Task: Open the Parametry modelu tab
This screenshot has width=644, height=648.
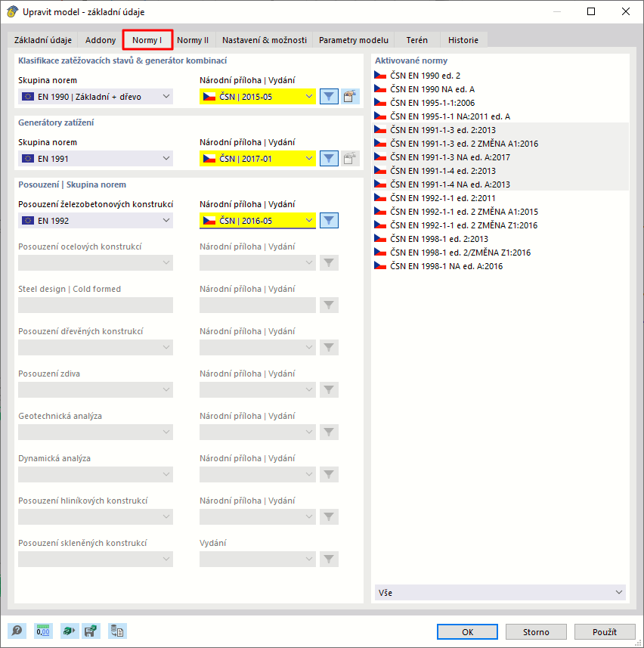Action: click(354, 40)
